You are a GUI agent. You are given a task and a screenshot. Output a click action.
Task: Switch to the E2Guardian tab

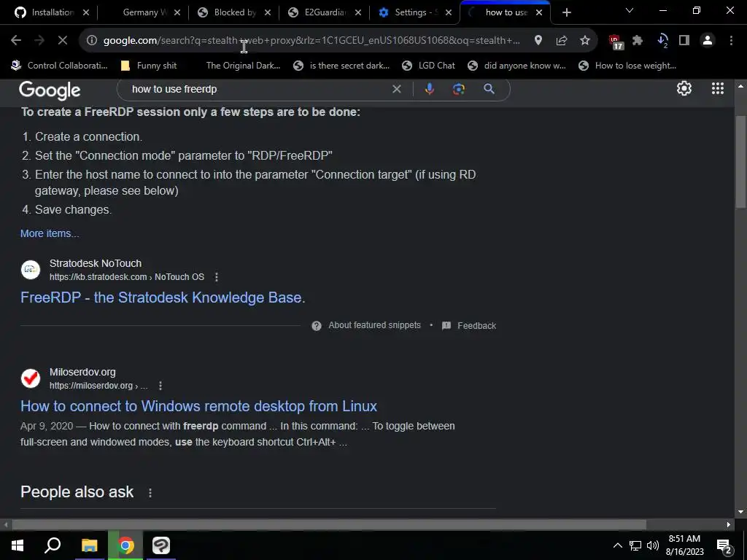point(324,12)
